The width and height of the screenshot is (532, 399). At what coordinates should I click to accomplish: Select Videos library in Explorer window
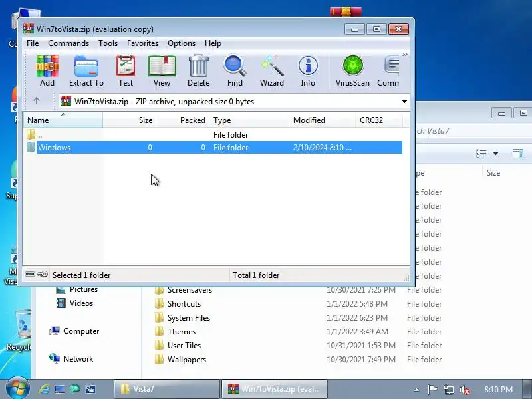pos(74,303)
